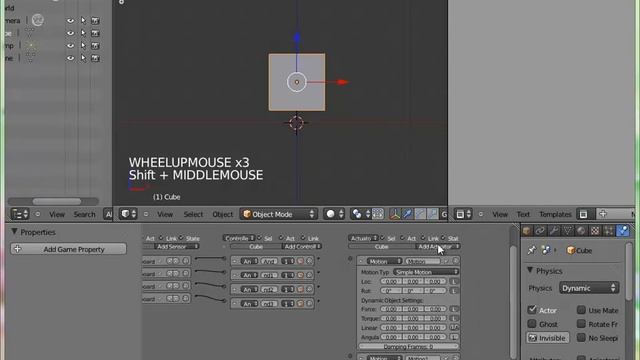Open the Text editor Templates menu

tap(555, 214)
